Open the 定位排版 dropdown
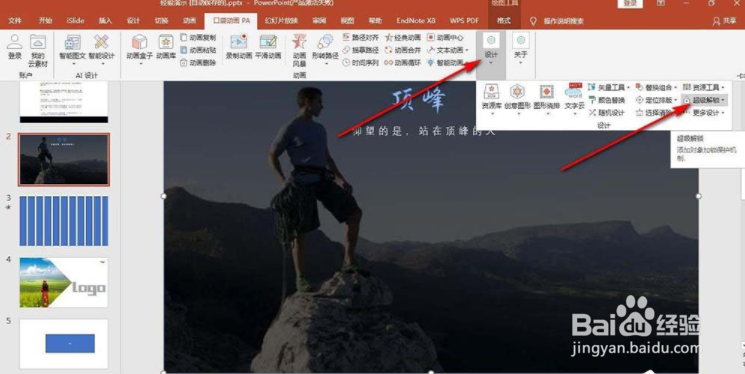Image resolution: width=745 pixels, height=374 pixels. click(656, 100)
